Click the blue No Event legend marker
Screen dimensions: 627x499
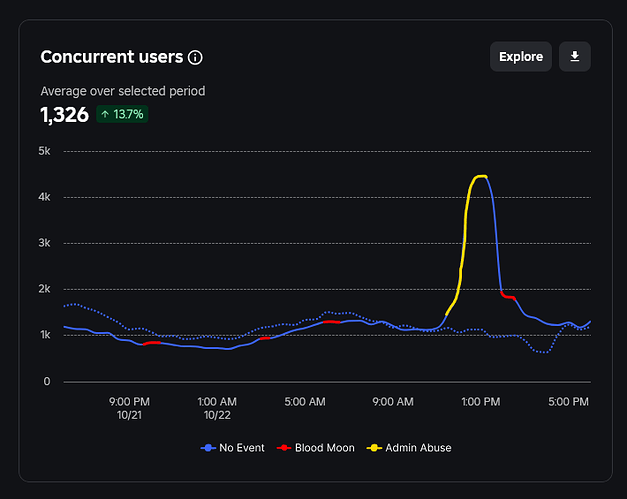click(x=208, y=448)
